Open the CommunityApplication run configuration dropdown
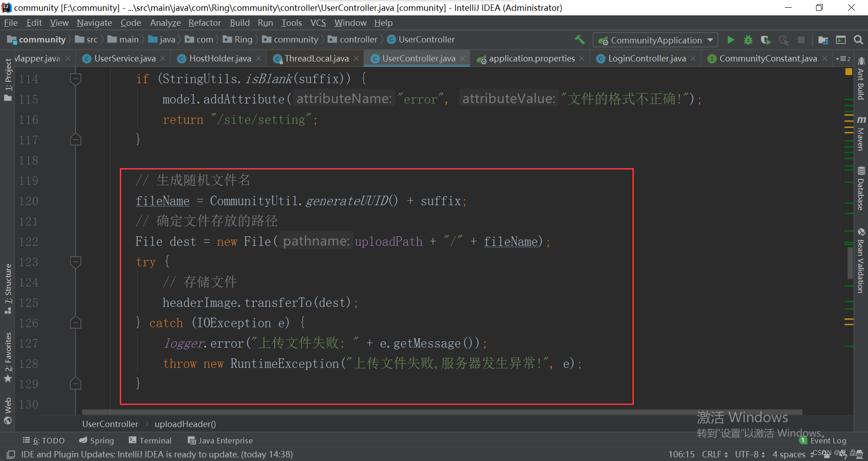 656,40
